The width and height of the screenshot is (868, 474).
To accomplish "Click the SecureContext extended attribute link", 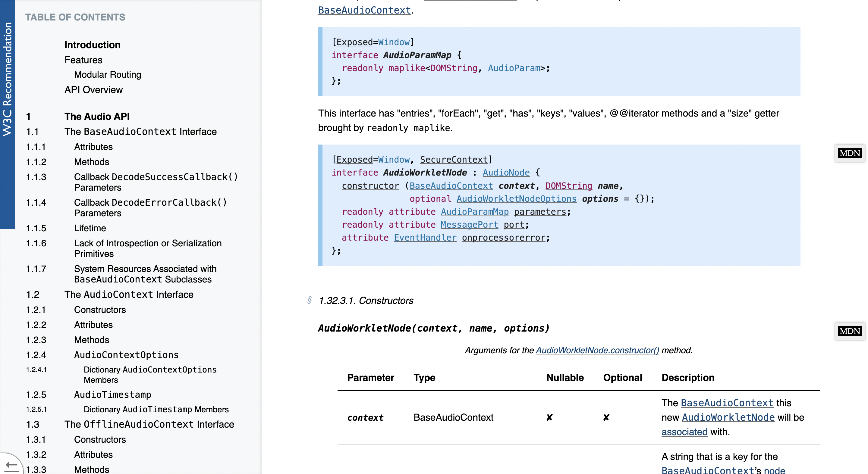I will click(454, 160).
